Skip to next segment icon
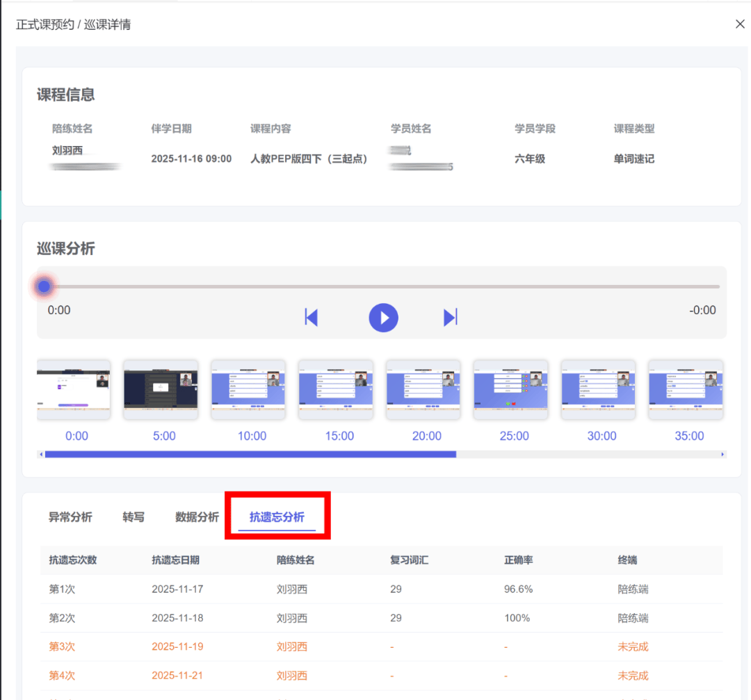Image resolution: width=751 pixels, height=700 pixels. pyautogui.click(x=451, y=318)
